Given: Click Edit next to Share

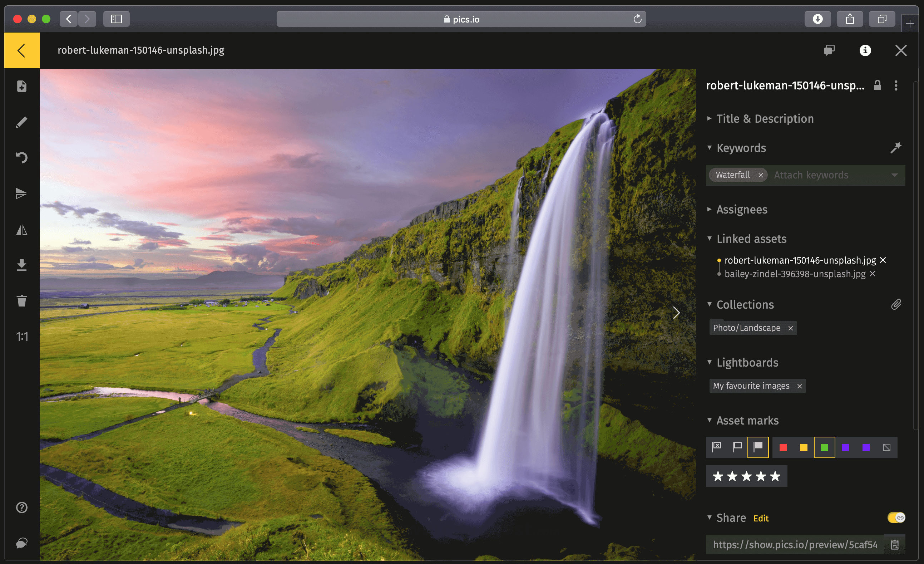Looking at the screenshot, I should (761, 518).
